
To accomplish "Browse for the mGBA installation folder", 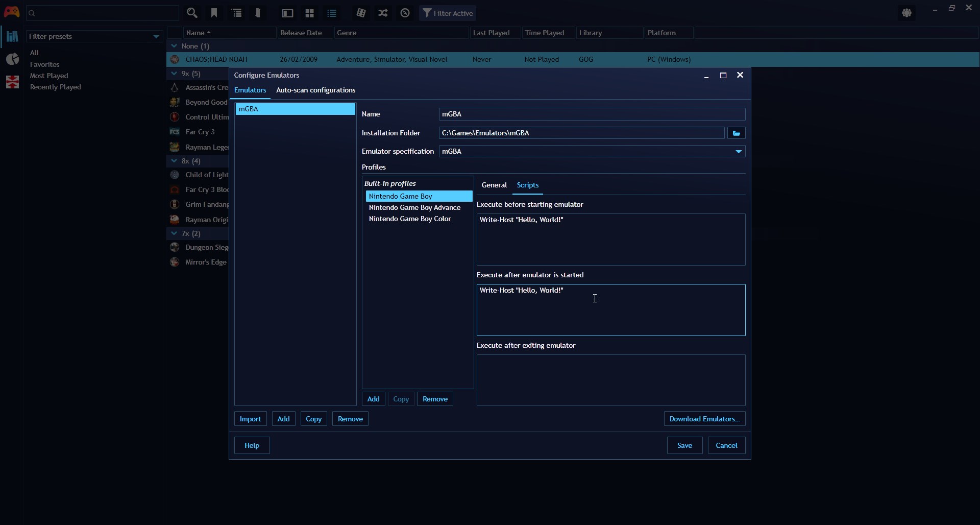I will click(736, 133).
